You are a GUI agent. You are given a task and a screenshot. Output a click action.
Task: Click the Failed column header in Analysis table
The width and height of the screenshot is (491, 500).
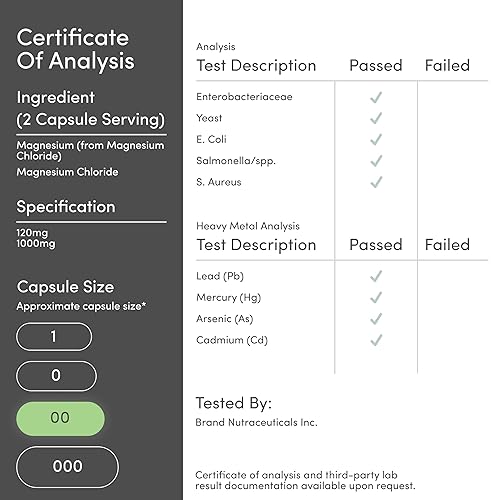[447, 65]
